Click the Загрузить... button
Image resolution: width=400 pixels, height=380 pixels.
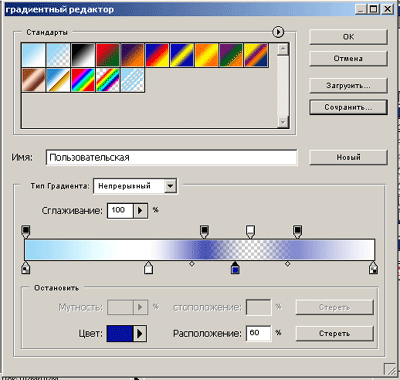point(348,86)
